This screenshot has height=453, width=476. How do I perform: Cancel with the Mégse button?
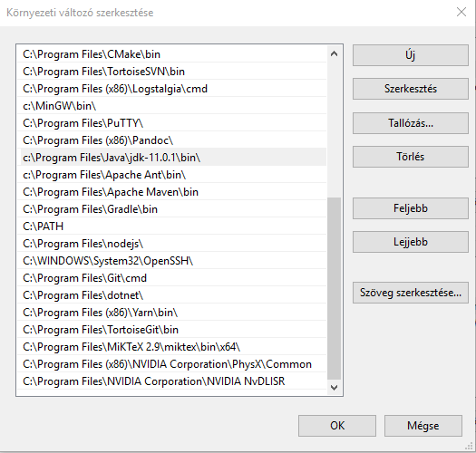(423, 426)
